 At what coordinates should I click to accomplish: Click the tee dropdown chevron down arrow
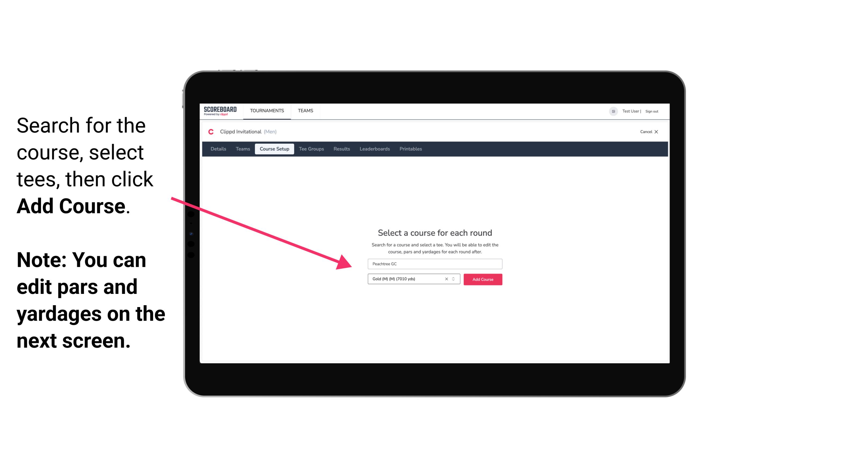(x=454, y=279)
